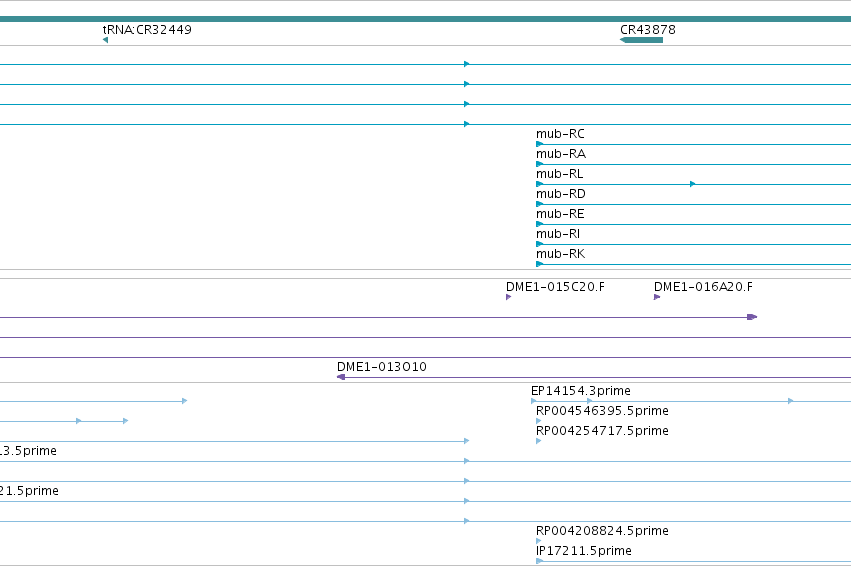This screenshot has height=566, width=851.
Task: Click the RP004208824.5prime label
Action: [x=602, y=531]
